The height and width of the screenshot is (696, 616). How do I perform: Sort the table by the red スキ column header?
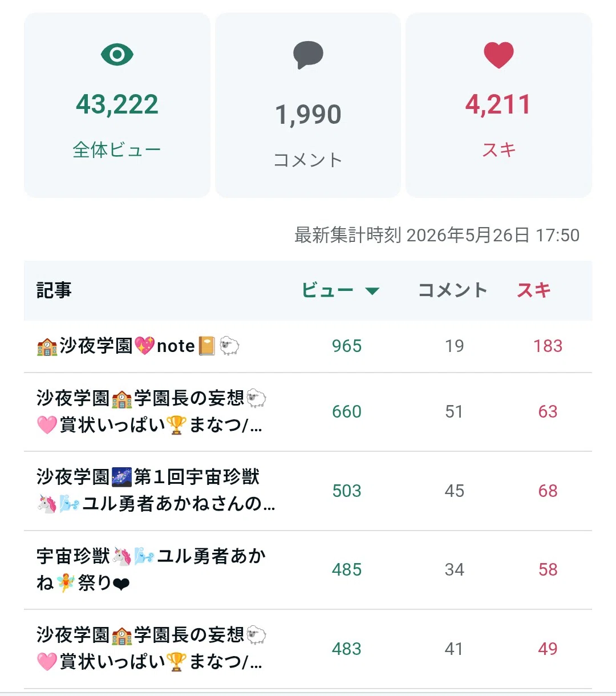534,290
